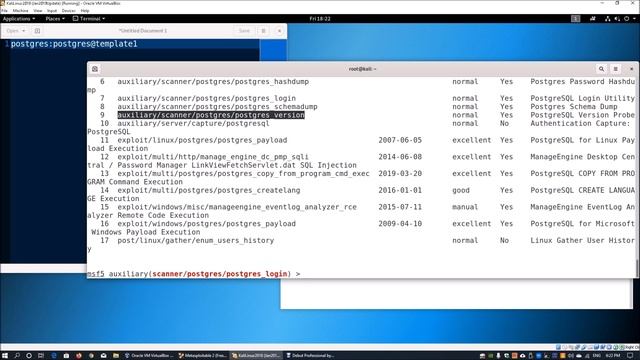Click the date 2007-06-05

[x=400, y=140]
